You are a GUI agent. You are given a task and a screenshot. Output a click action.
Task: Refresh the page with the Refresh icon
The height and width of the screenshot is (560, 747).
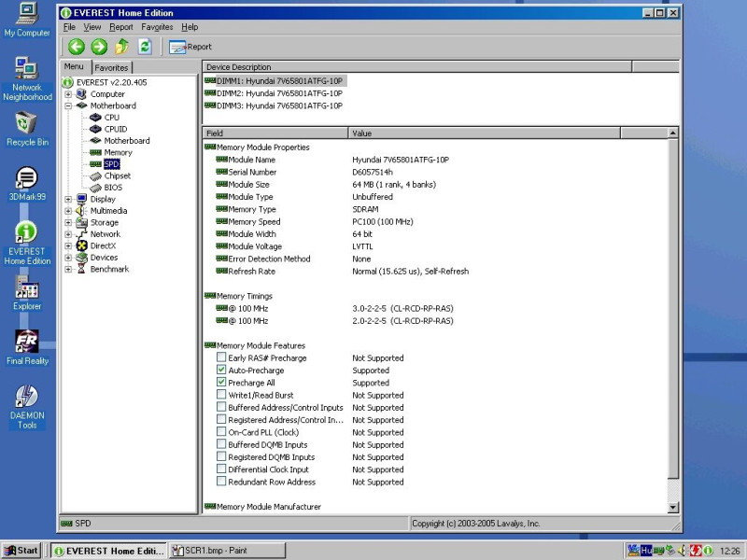(145, 47)
